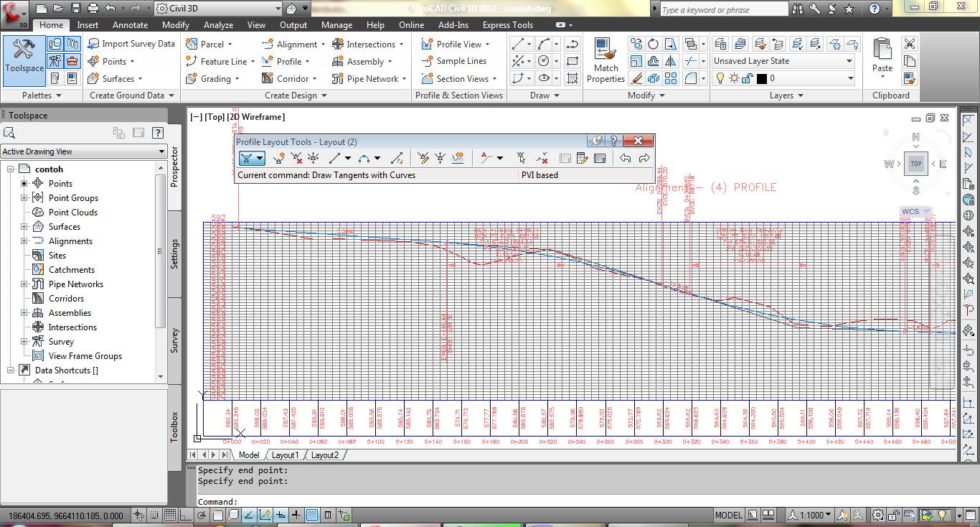Open the Output ribbon tab
Screen dimensions: 980x527
click(x=293, y=24)
